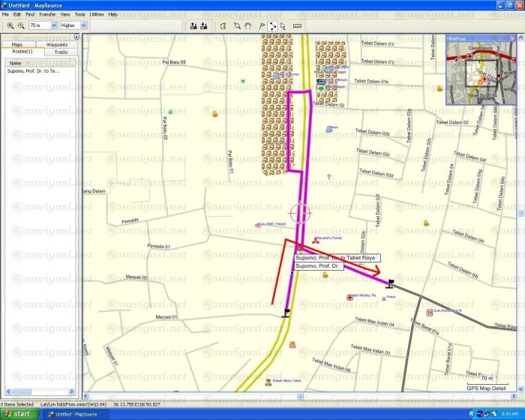The image size is (525, 420).
Task: Click the Zoom Out magnifier icon
Action: (21, 25)
